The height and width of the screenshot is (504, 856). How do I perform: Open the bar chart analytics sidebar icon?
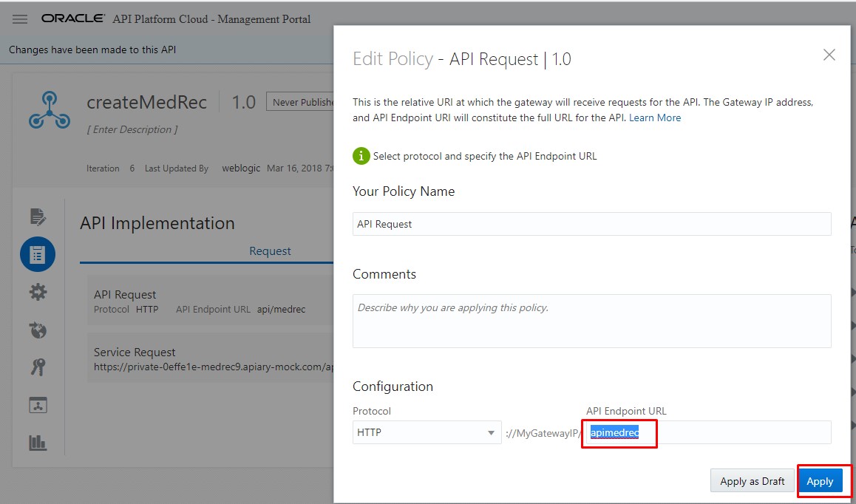38,443
